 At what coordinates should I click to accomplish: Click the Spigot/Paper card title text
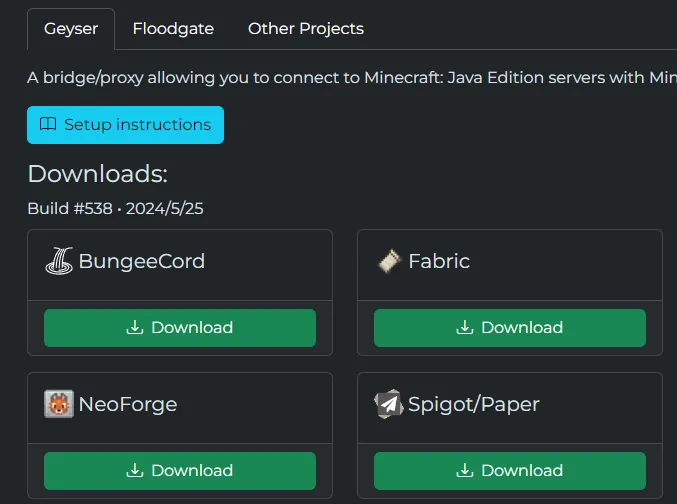pos(474,405)
